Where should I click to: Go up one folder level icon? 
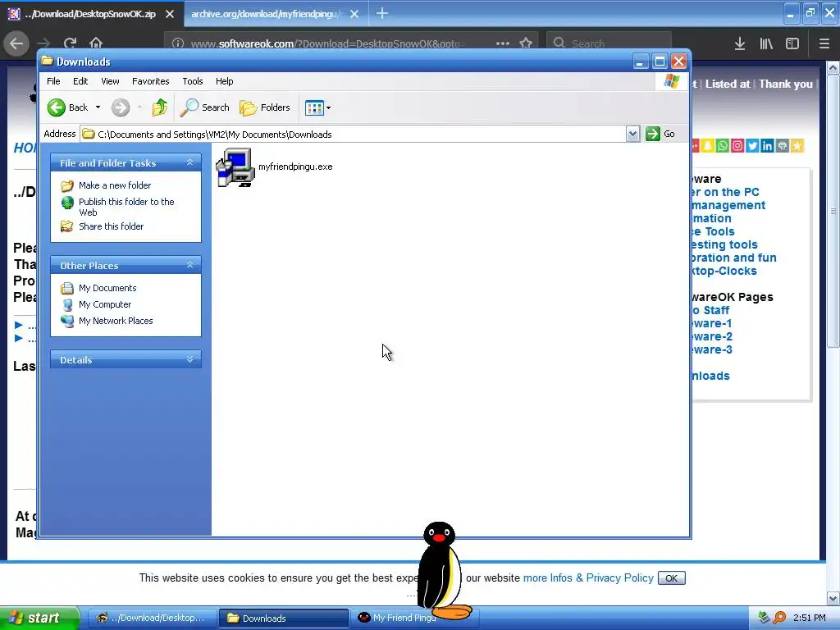160,107
